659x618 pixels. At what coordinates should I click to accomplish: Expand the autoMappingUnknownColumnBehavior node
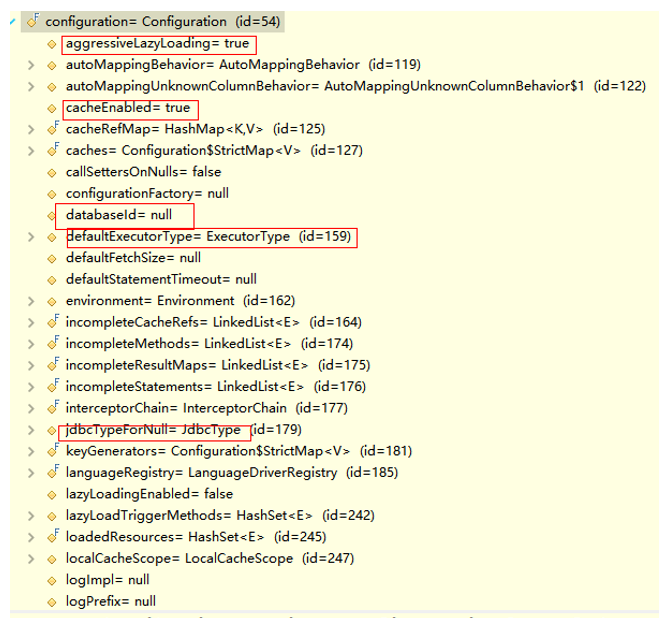pyautogui.click(x=31, y=87)
